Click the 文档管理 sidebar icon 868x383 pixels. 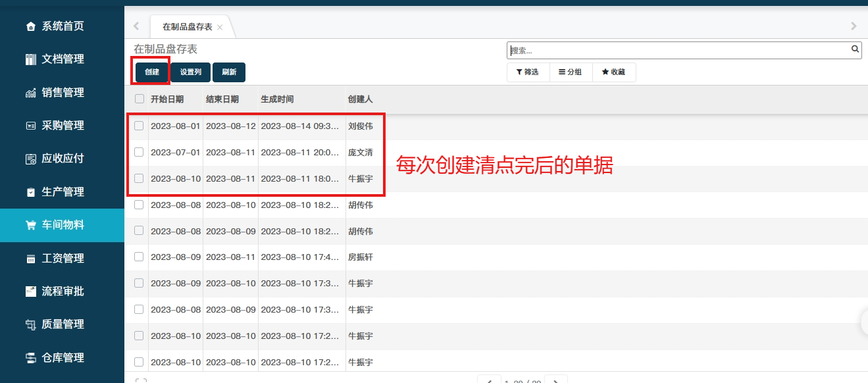pyautogui.click(x=30, y=59)
